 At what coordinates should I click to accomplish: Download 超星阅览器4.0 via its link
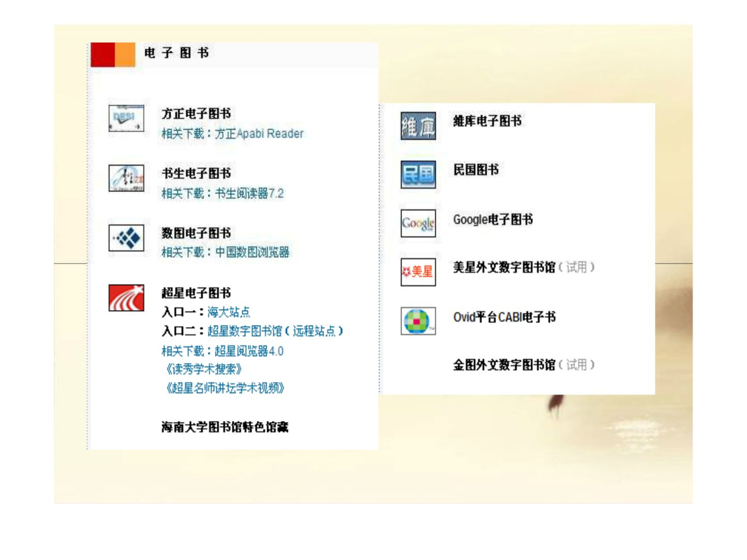click(x=249, y=351)
